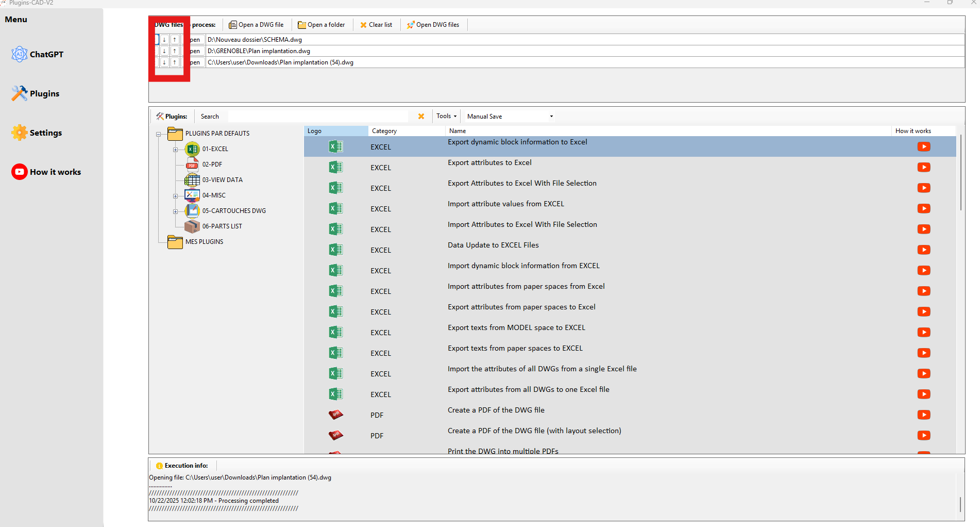
Task: Tick the checkbox for the SCHEMA.dwg row
Action: click(156, 40)
